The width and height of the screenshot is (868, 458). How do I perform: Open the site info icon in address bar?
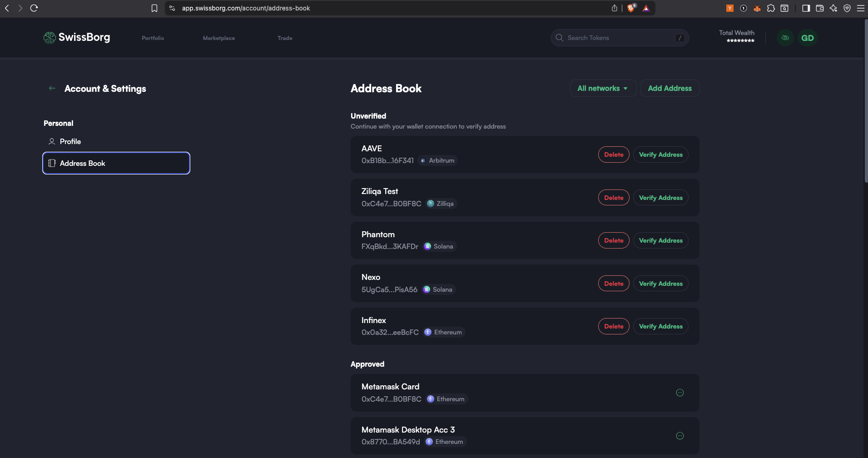[172, 8]
